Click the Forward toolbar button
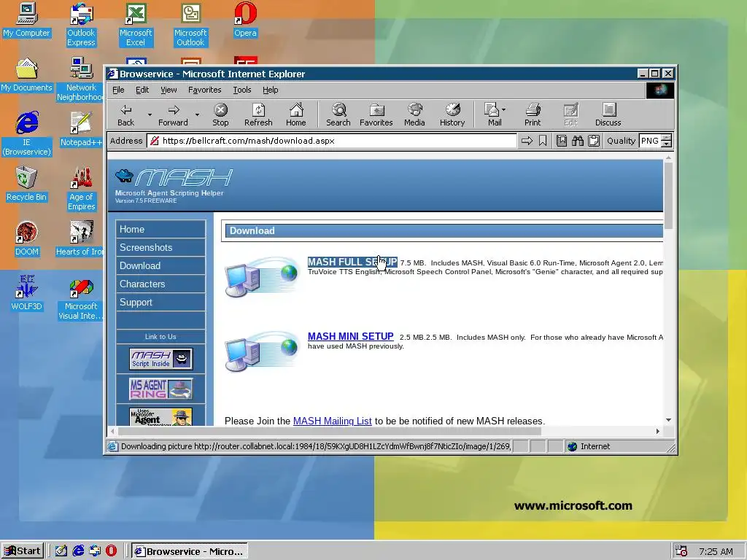 pos(173,114)
